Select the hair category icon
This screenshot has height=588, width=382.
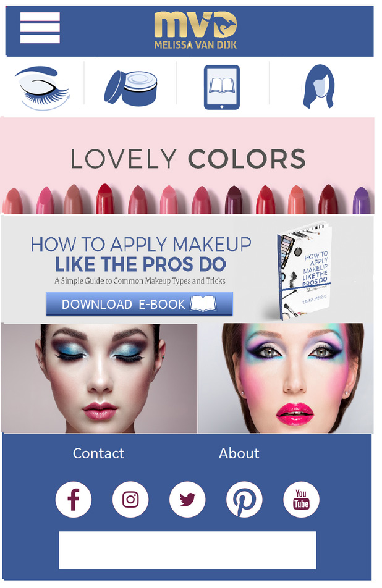coord(318,86)
